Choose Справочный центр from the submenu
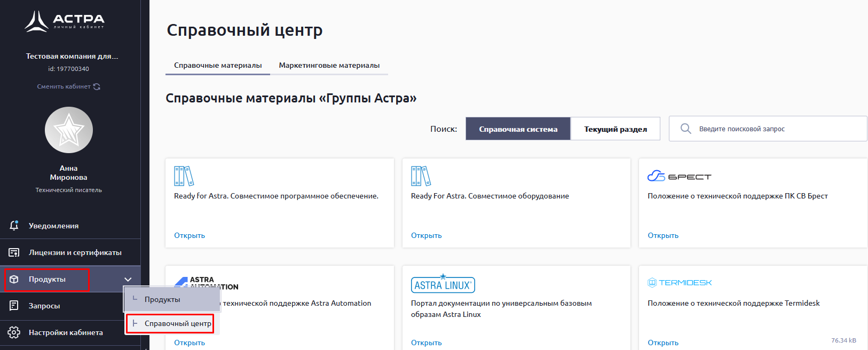The width and height of the screenshot is (868, 350). click(177, 324)
